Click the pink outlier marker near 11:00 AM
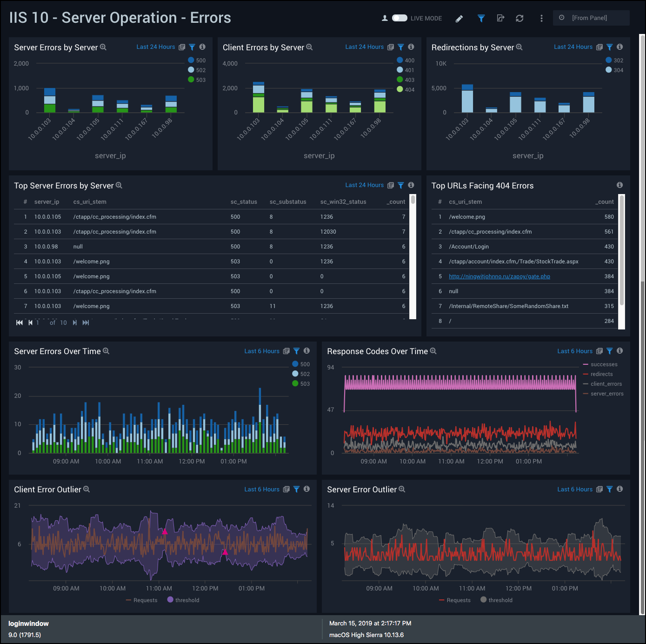The image size is (646, 644). pos(165,531)
